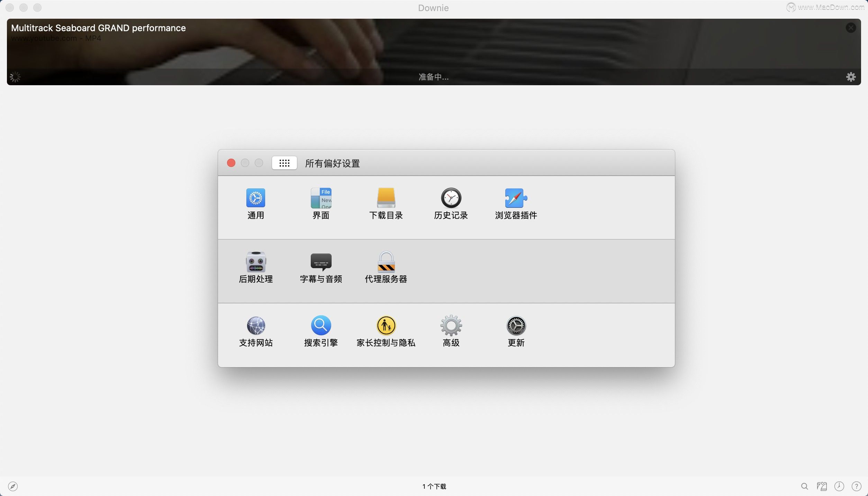Open the gear options for the download item
The height and width of the screenshot is (496, 868).
(x=851, y=77)
